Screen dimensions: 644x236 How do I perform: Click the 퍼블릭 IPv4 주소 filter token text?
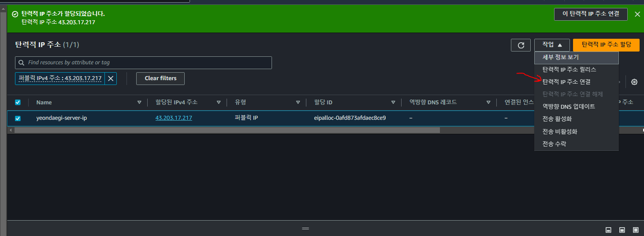[60, 78]
